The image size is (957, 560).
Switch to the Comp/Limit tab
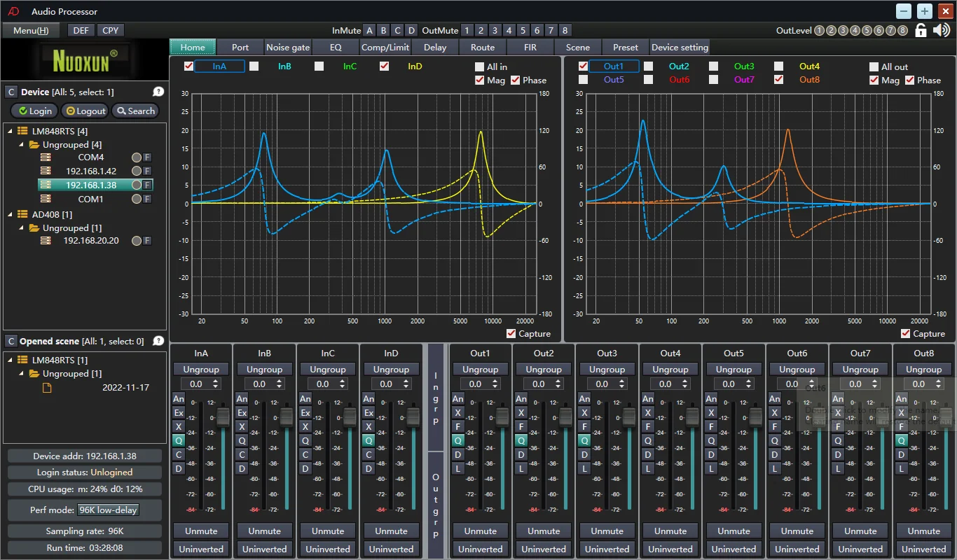385,48
